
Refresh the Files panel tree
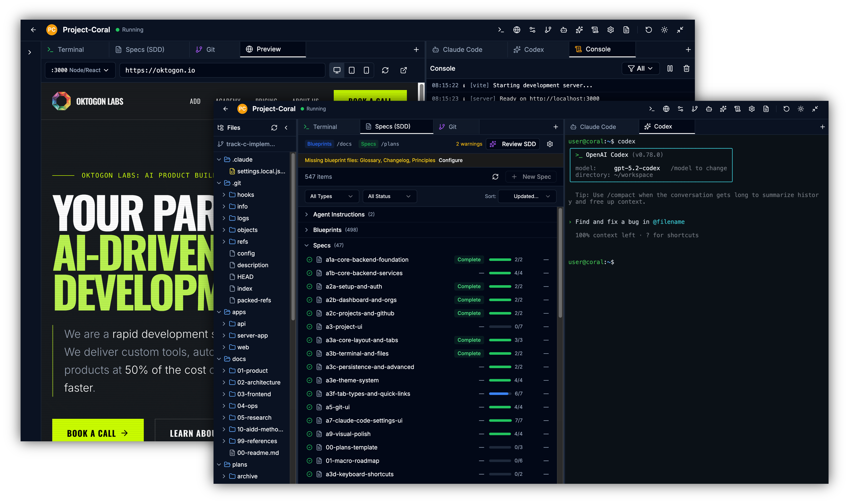click(274, 128)
